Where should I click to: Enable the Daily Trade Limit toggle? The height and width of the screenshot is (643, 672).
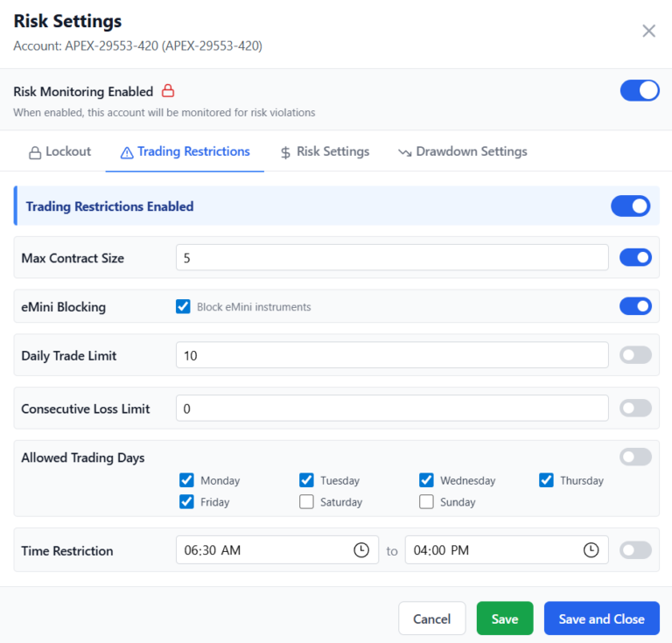coord(635,355)
